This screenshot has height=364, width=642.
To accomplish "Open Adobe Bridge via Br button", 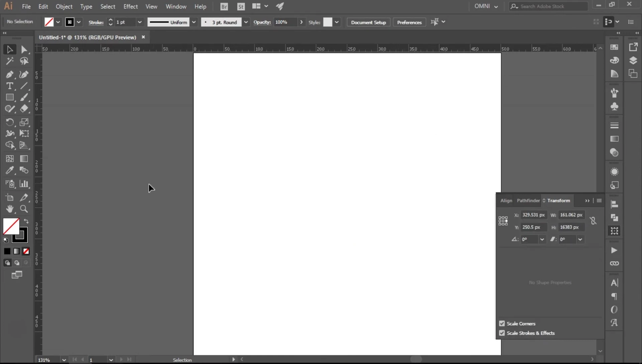I will (x=224, y=6).
